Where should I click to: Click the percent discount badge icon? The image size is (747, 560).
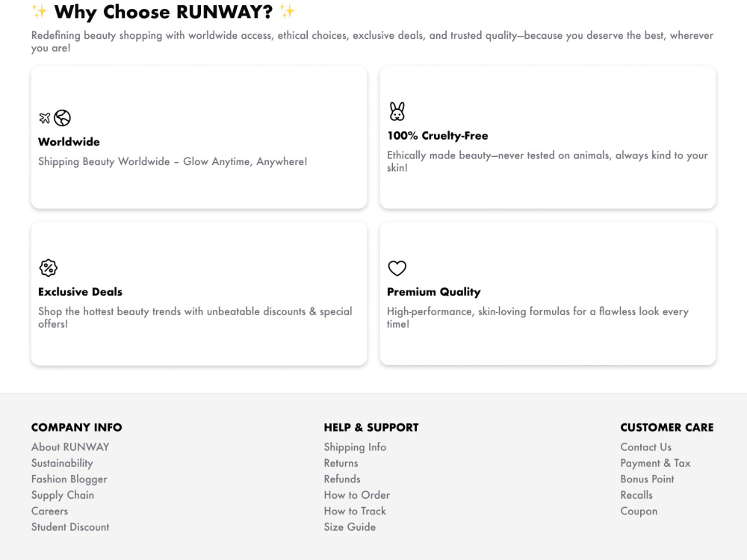[x=48, y=267]
